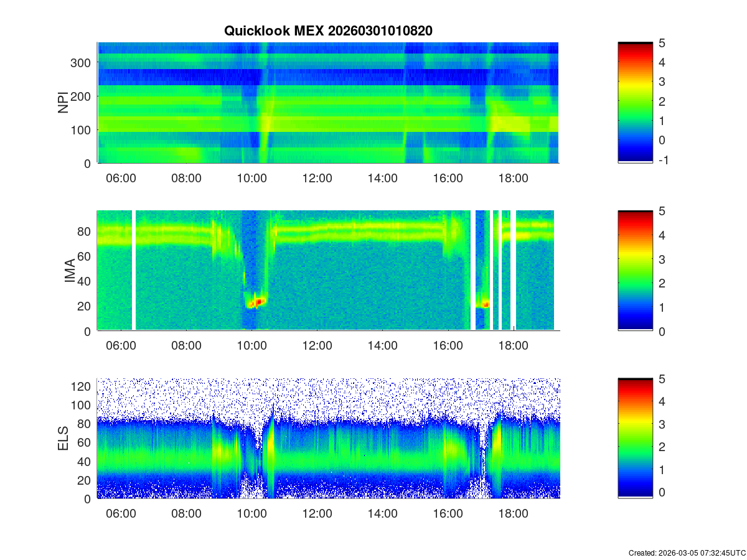The height and width of the screenshot is (560, 747).
Task: Click the -1 label on NPI colorbar
Action: (x=662, y=160)
